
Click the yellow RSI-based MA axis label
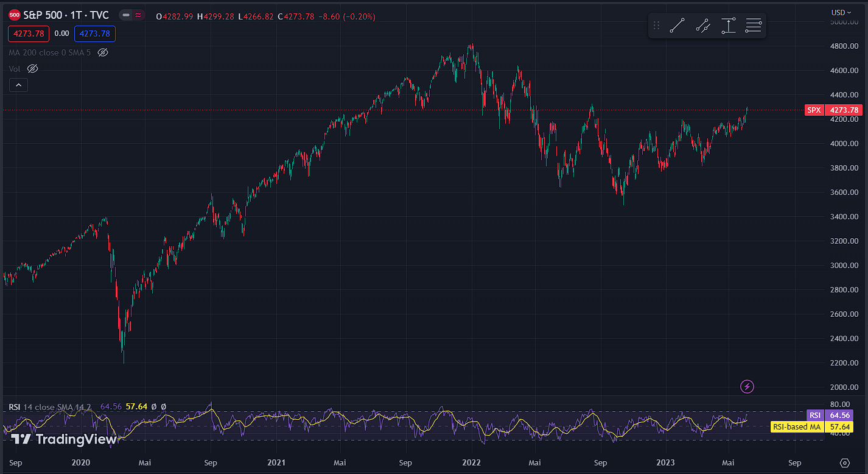811,427
